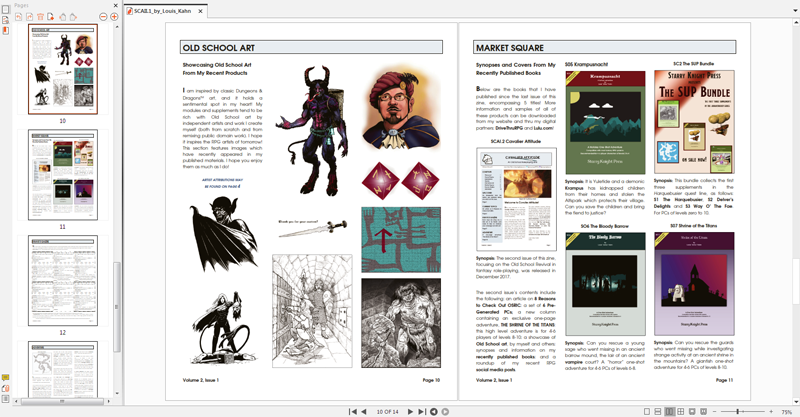Click the page number field

(386, 411)
